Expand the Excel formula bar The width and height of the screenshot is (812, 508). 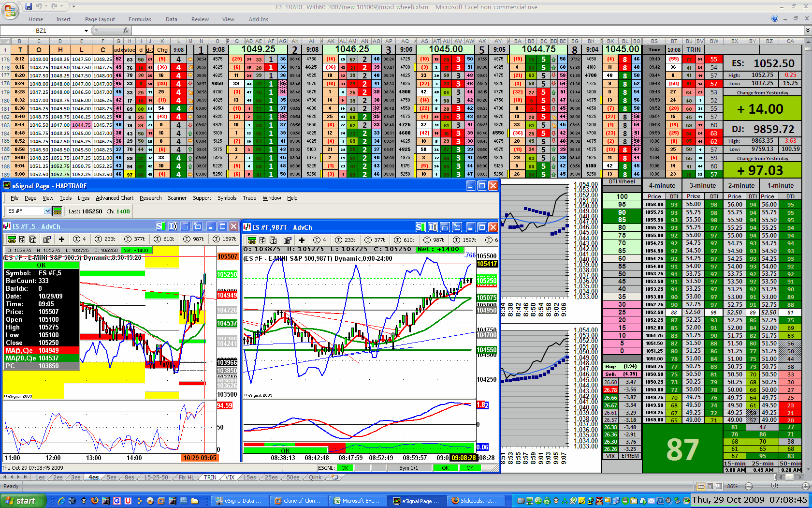[x=807, y=30]
